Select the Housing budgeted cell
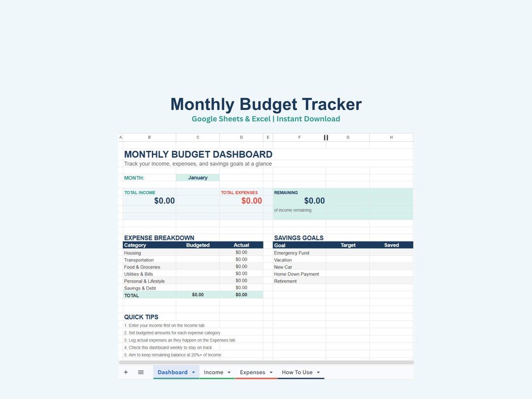 coord(198,252)
